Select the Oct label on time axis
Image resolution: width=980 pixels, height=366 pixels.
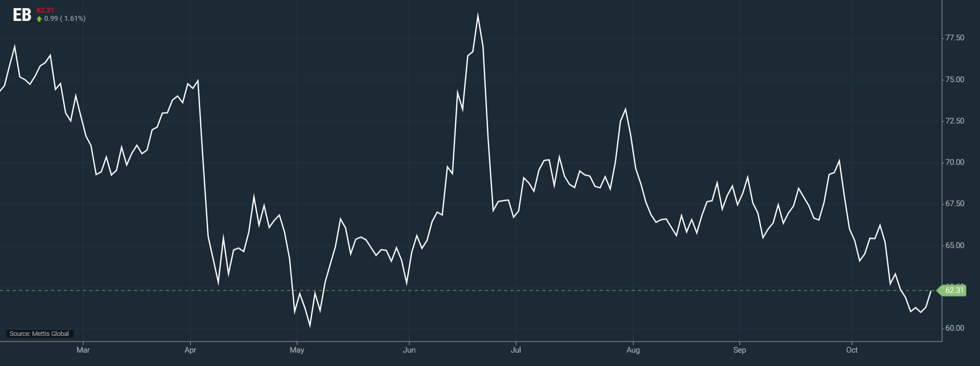pos(851,350)
